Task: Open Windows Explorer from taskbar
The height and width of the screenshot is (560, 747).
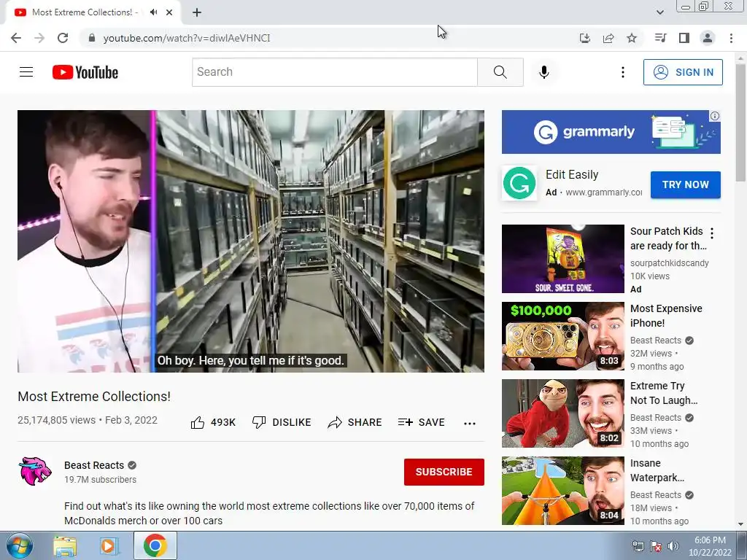Action: (65, 545)
